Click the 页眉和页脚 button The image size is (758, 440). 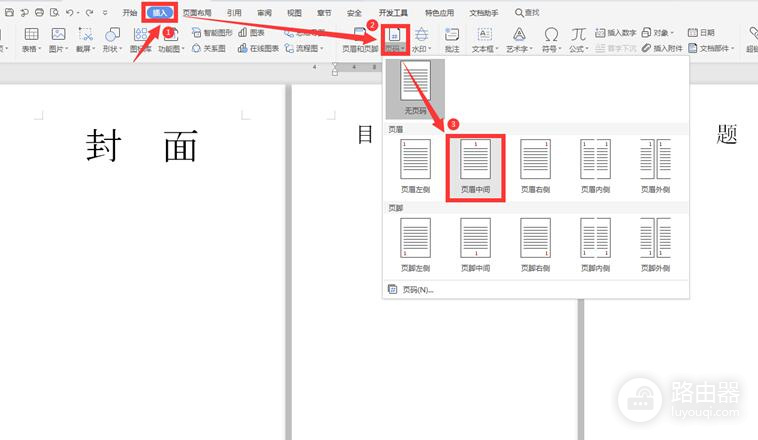[x=360, y=40]
